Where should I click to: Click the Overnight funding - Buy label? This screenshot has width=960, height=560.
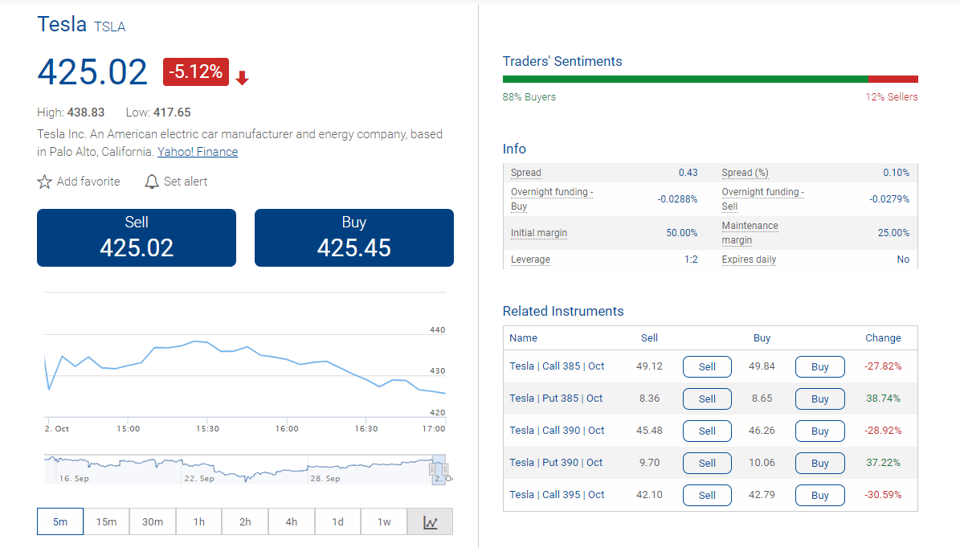[x=552, y=199]
